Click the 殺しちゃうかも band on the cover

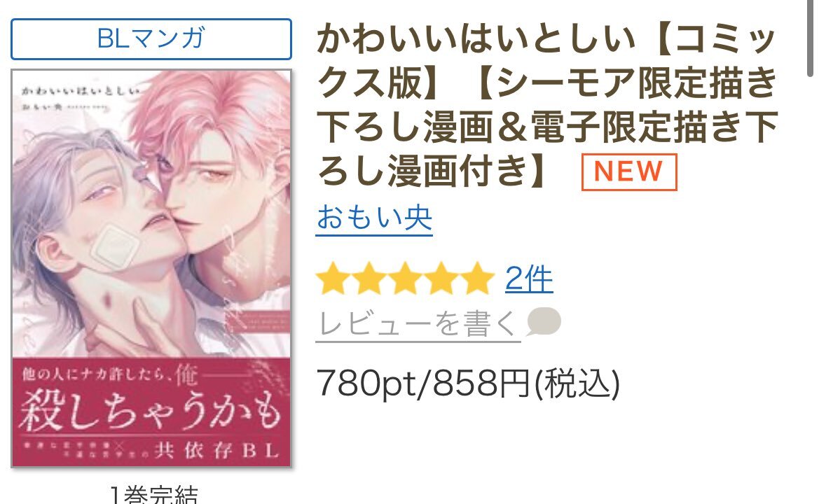click(x=151, y=412)
